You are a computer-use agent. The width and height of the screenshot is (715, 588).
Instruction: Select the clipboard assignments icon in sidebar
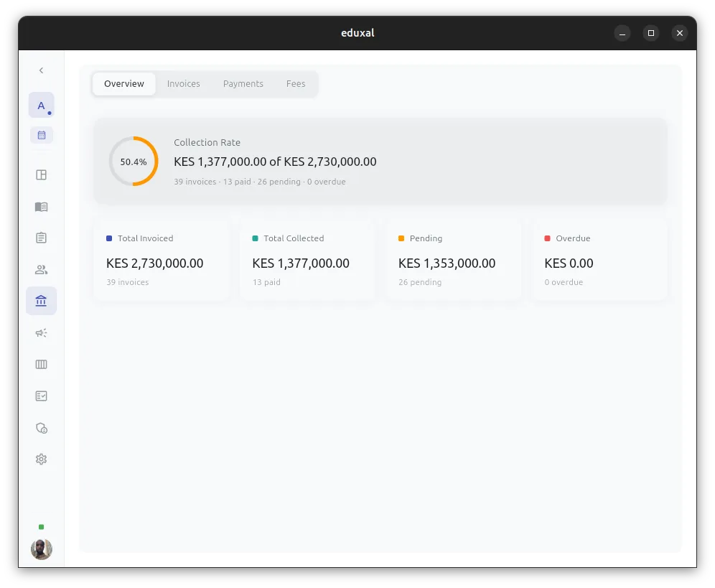[41, 237]
